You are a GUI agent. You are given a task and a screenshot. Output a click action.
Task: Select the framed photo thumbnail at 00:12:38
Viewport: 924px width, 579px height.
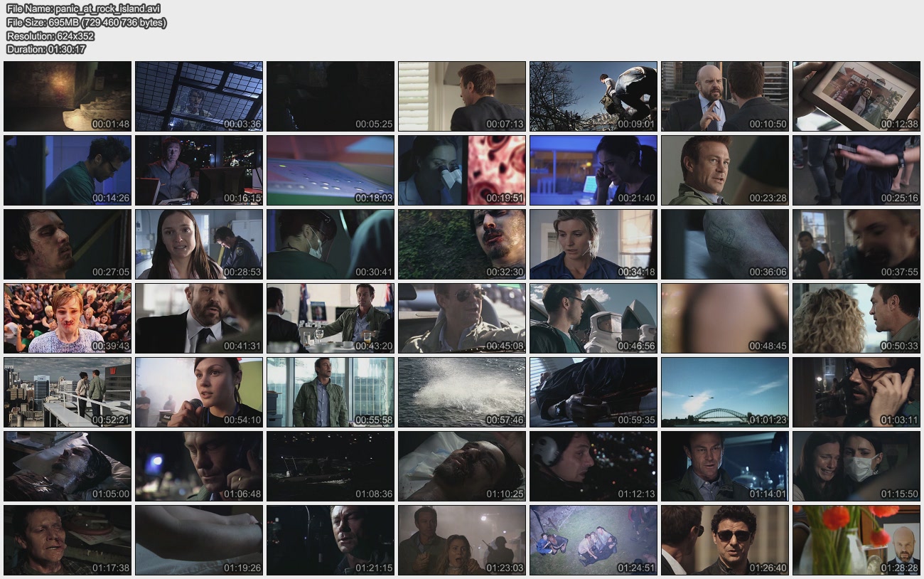(x=856, y=96)
